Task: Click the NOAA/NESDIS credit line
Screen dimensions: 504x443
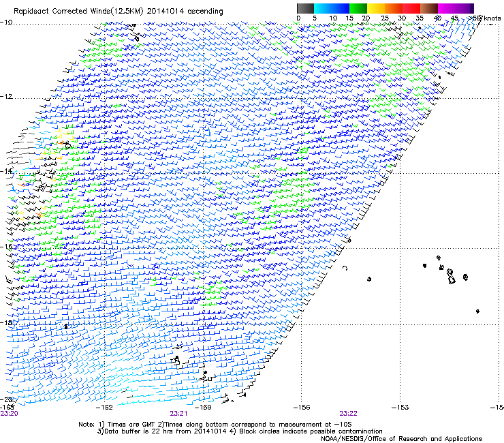Action: [x=401, y=439]
